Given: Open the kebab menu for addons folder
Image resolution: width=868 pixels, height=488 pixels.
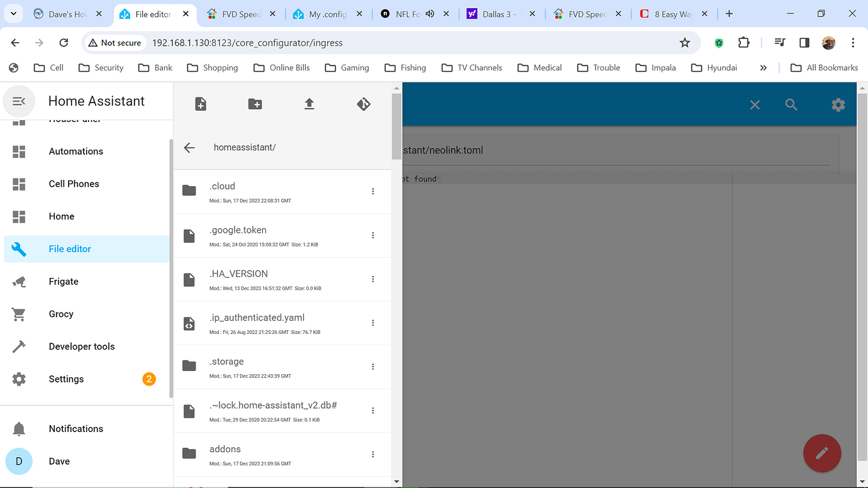Looking at the screenshot, I should (372, 454).
